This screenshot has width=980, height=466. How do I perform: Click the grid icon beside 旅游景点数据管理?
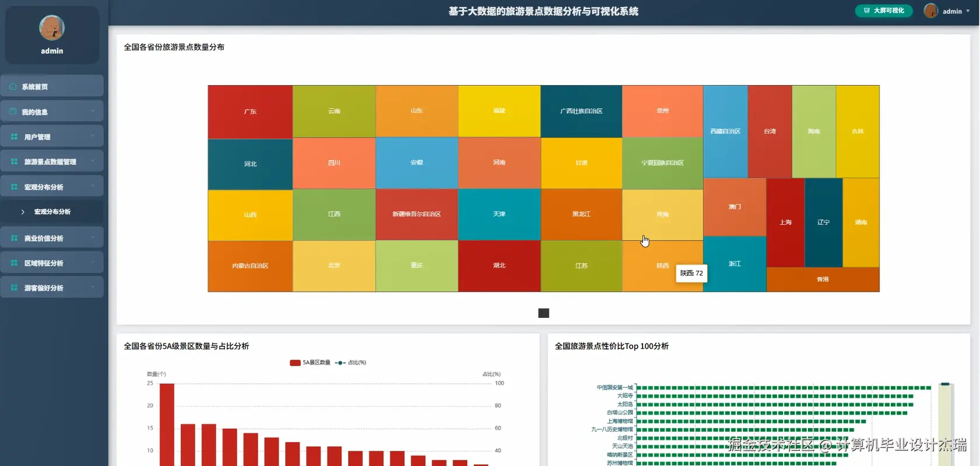[x=14, y=162]
